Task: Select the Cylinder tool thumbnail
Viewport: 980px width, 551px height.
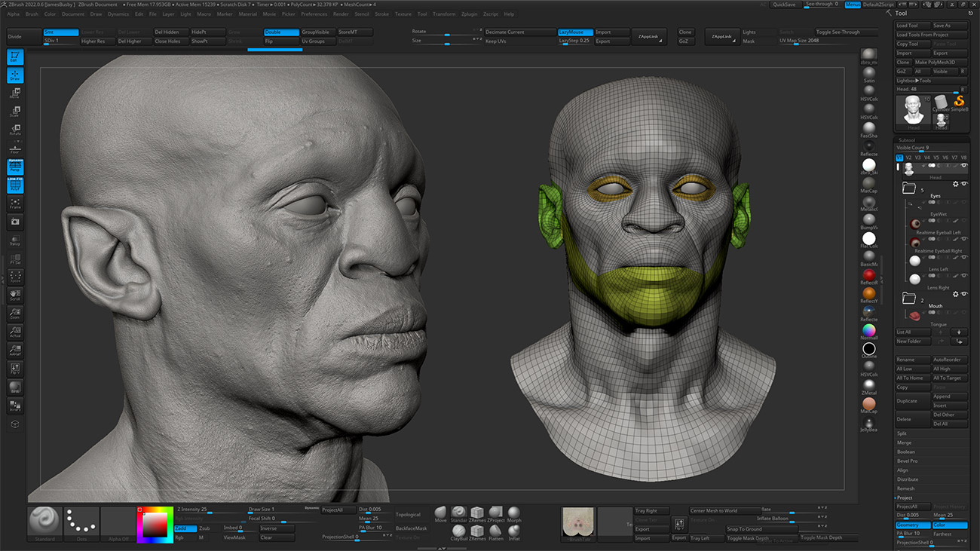Action: coord(941,103)
